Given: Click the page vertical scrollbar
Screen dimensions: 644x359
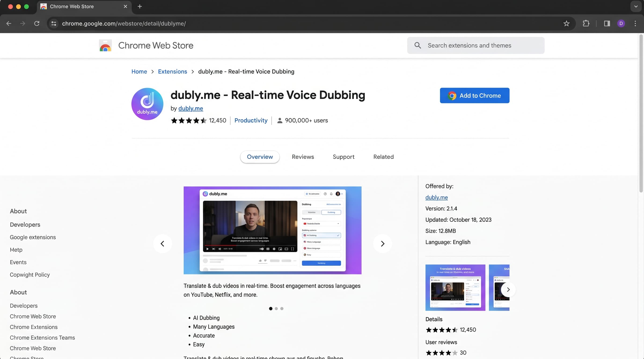Looking at the screenshot, I should coord(641,114).
